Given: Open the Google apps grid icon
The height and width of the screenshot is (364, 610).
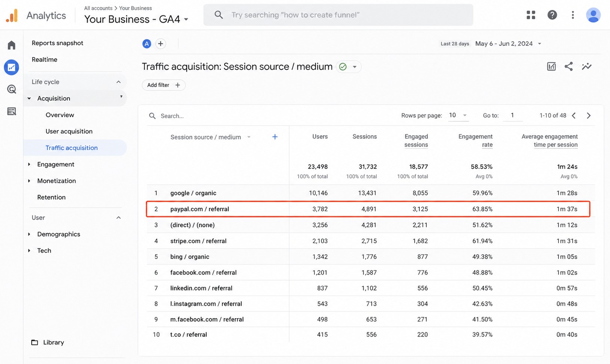Looking at the screenshot, I should [531, 15].
